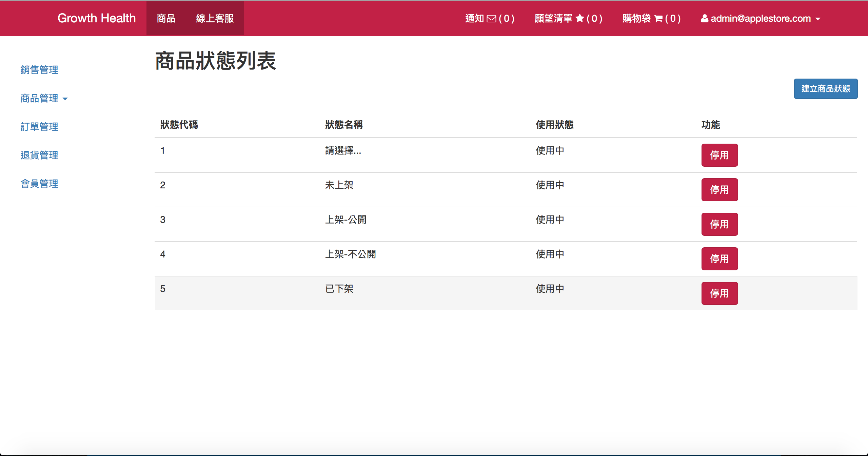Click the star icon in 願望清單
868x456 pixels.
[x=580, y=18]
